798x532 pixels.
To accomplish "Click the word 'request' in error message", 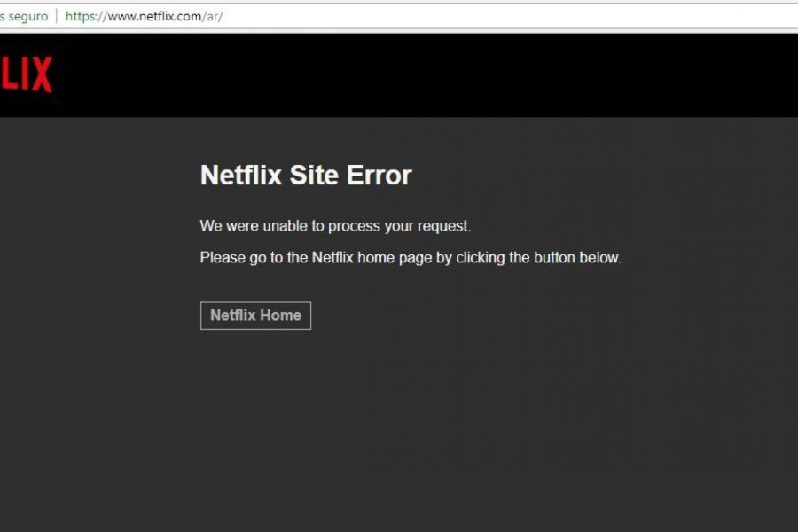I will point(443,226).
